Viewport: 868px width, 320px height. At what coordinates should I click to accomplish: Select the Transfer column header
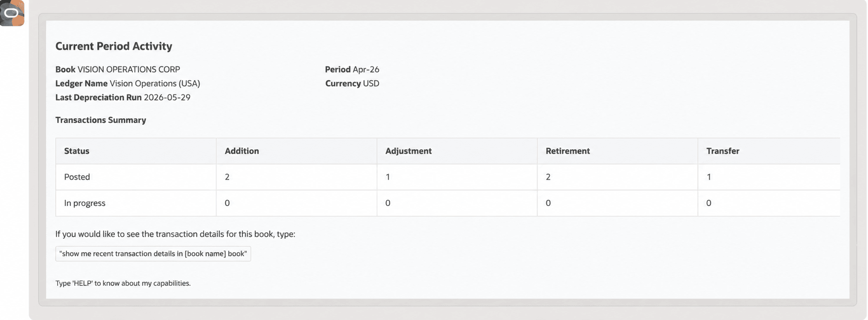point(769,151)
